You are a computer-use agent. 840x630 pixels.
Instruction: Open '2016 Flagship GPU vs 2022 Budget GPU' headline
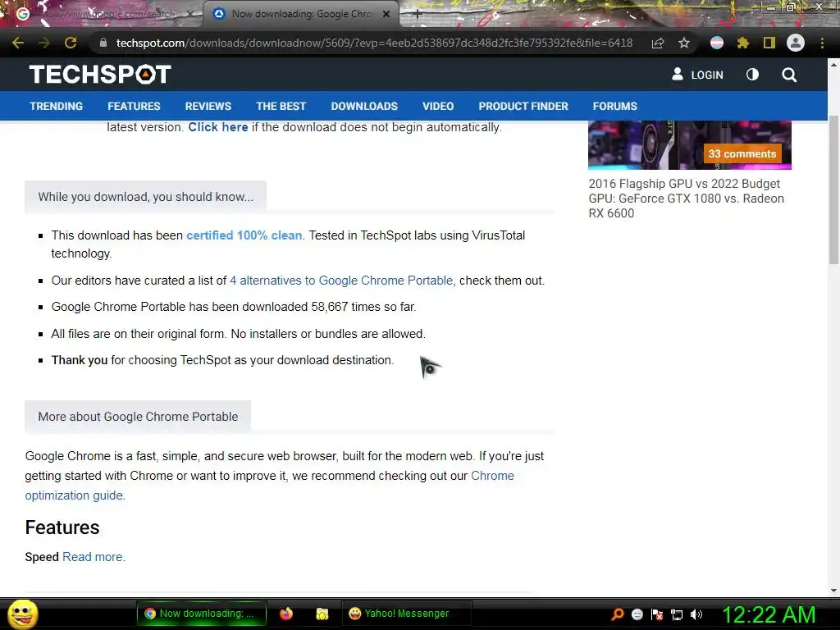(687, 199)
